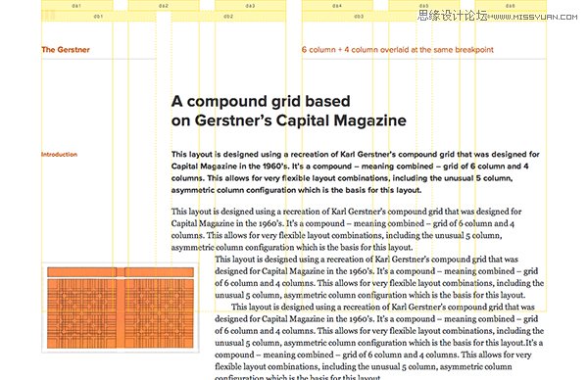588x380 pixels.
Task: Click the "da1" grid column label
Action: pos(76,6)
